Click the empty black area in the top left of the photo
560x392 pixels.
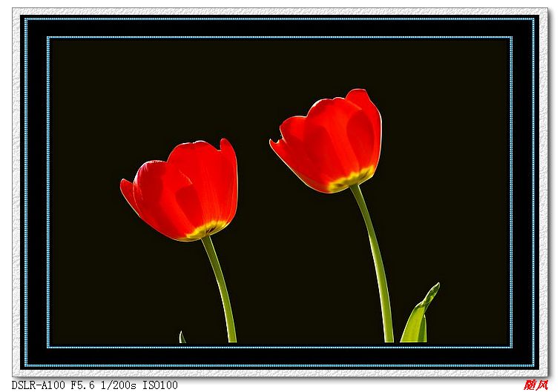(x=96, y=82)
